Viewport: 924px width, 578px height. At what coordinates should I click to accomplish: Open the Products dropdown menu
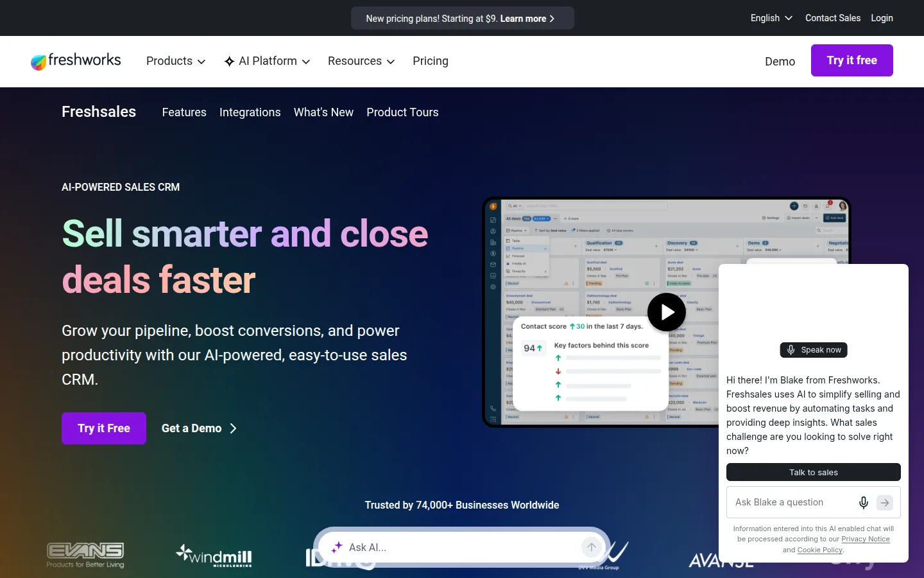176,61
